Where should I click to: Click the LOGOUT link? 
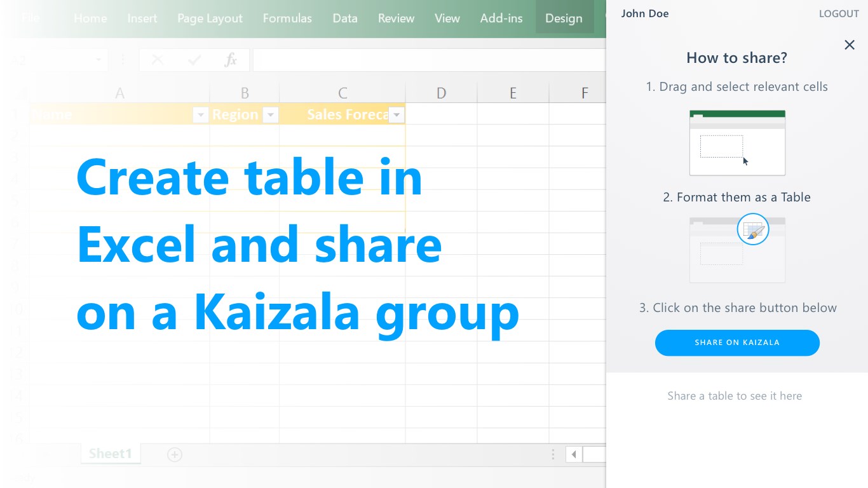point(839,14)
